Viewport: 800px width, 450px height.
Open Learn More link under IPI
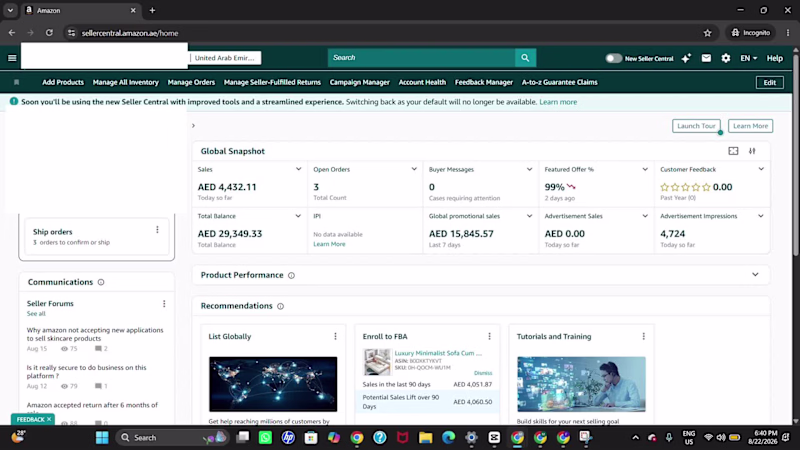point(329,244)
